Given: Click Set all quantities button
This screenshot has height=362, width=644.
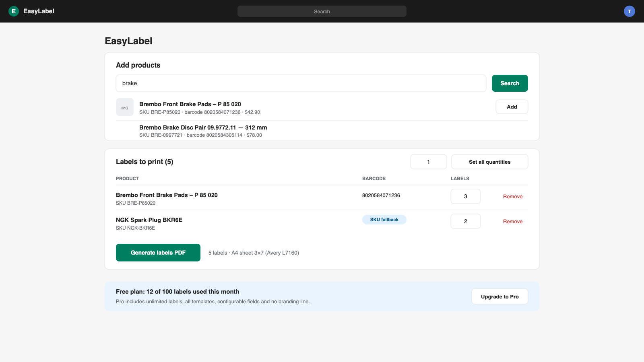Looking at the screenshot, I should (490, 162).
